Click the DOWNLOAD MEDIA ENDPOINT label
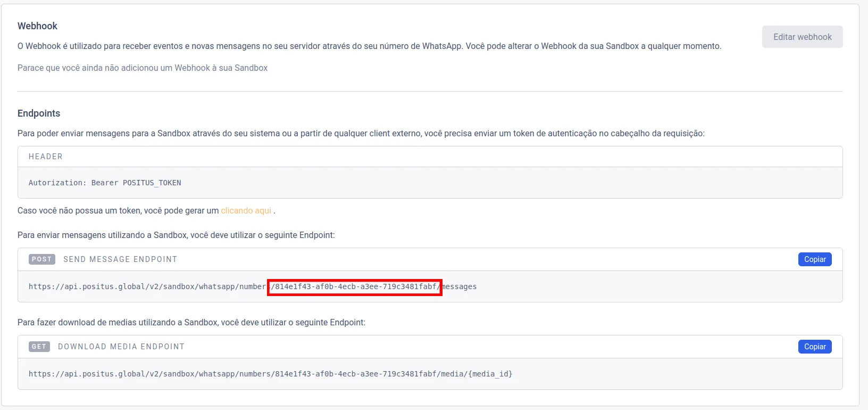 tap(121, 347)
